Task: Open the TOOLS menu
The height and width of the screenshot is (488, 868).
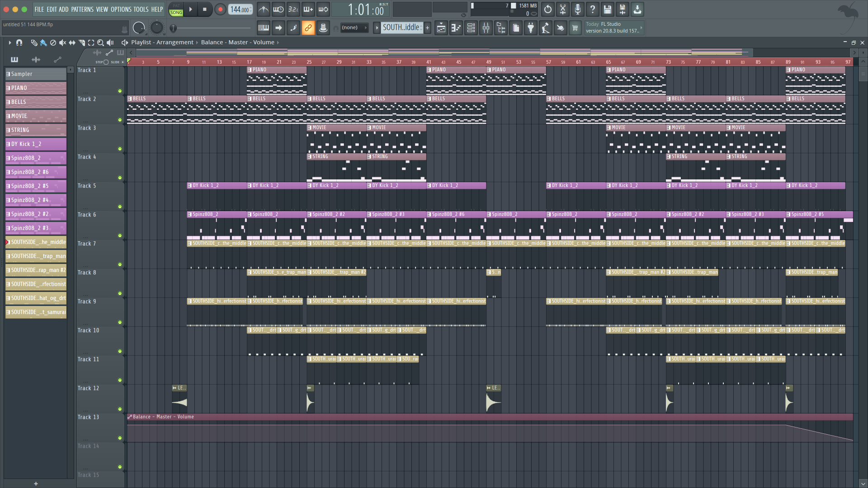Action: (141, 9)
